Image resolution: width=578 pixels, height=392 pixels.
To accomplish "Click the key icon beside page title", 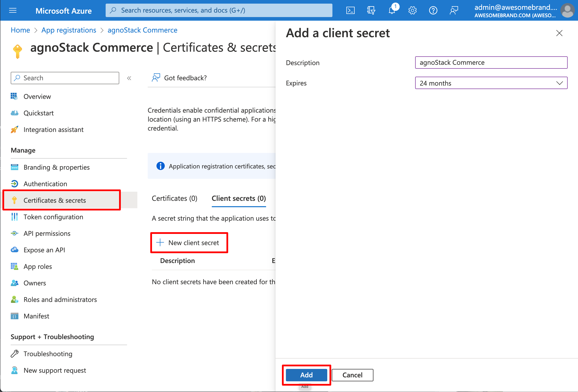I will [x=17, y=51].
